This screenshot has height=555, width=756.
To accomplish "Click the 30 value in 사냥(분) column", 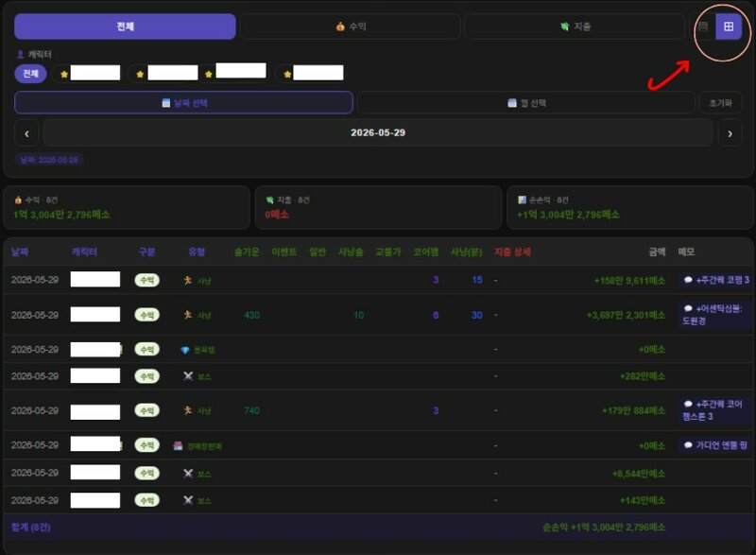I will pyautogui.click(x=477, y=316).
